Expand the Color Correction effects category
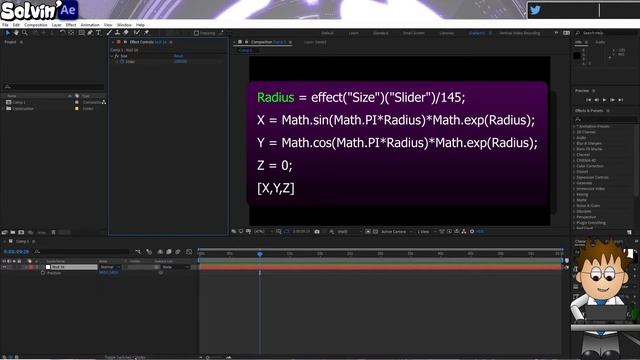The image size is (640, 360). pos(574,166)
